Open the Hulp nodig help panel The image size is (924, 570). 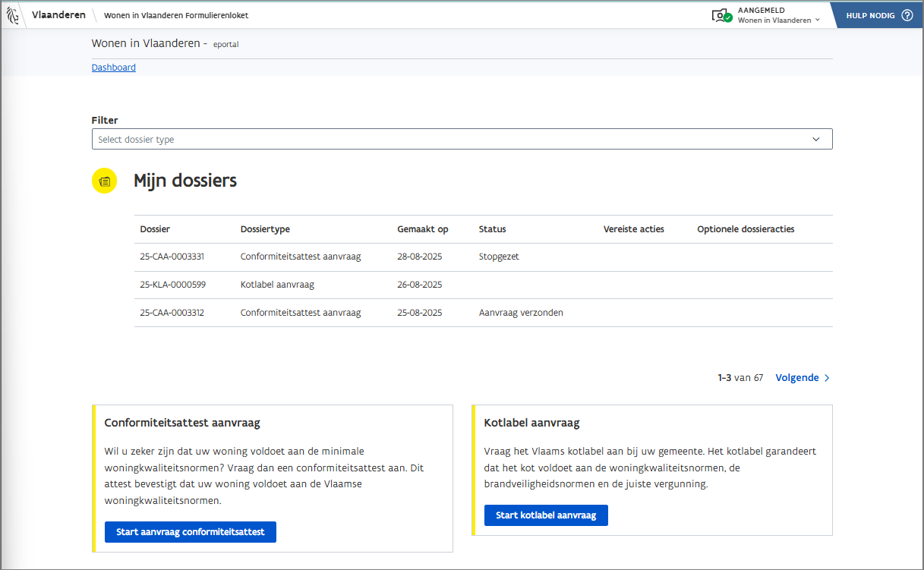pyautogui.click(x=870, y=15)
